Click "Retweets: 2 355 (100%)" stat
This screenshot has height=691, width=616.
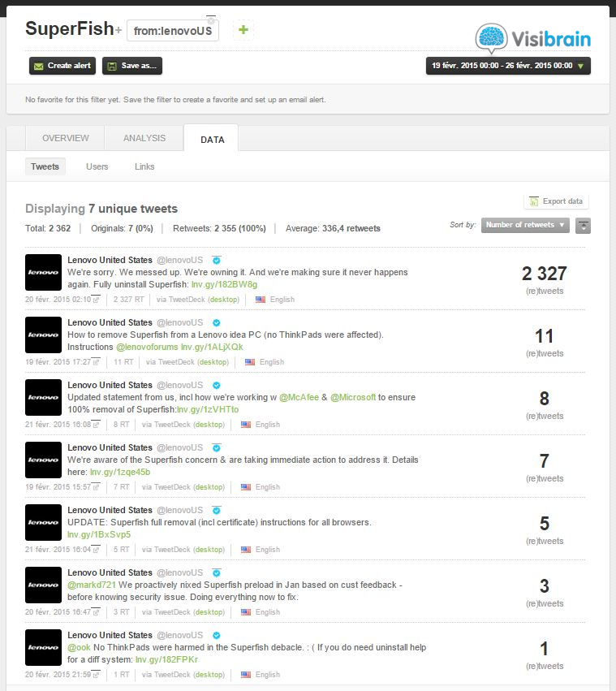tap(219, 229)
